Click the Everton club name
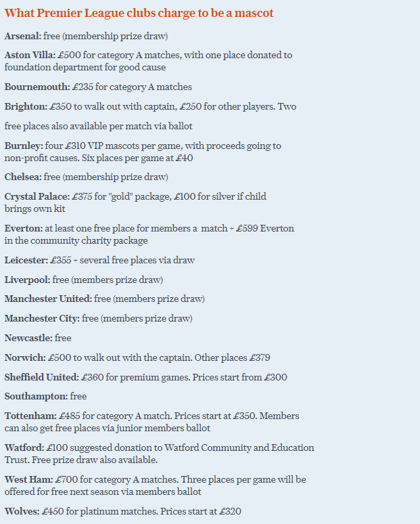The width and height of the screenshot is (420, 524). point(24,229)
